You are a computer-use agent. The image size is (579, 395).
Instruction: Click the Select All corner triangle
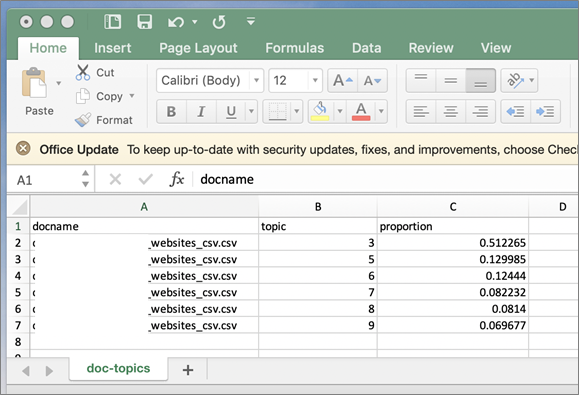(x=19, y=207)
